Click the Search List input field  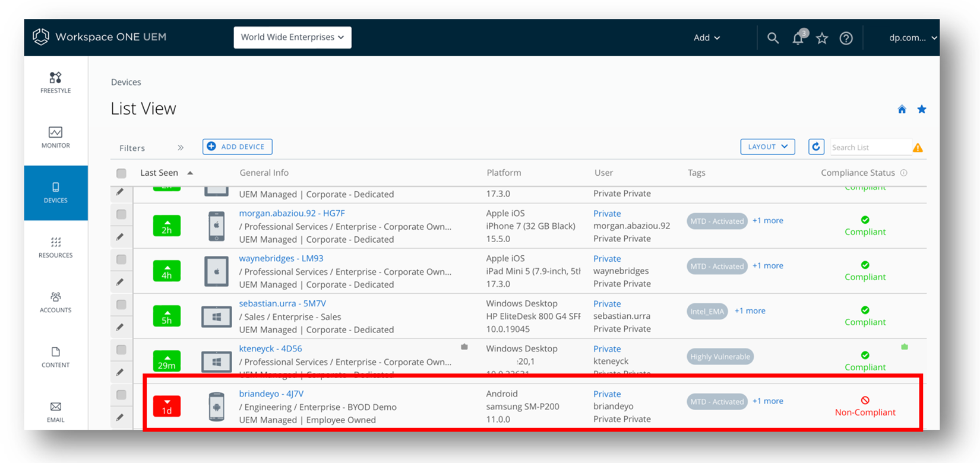click(x=870, y=147)
